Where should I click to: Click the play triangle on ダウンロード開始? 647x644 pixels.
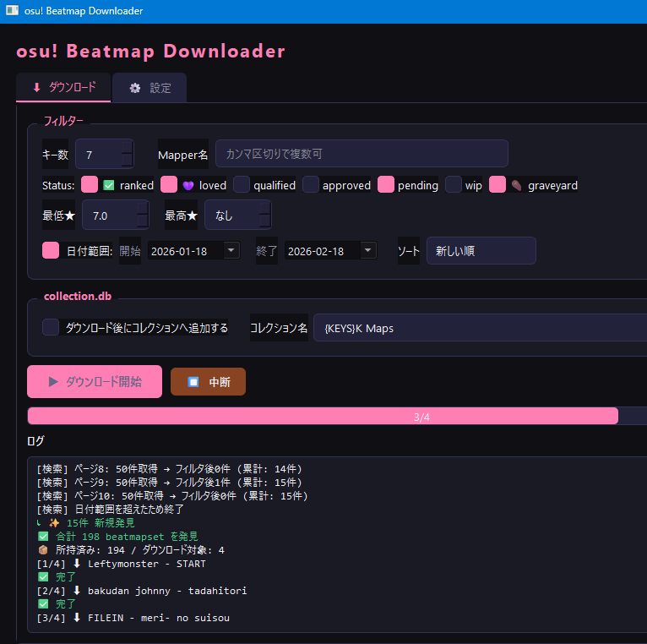click(53, 381)
